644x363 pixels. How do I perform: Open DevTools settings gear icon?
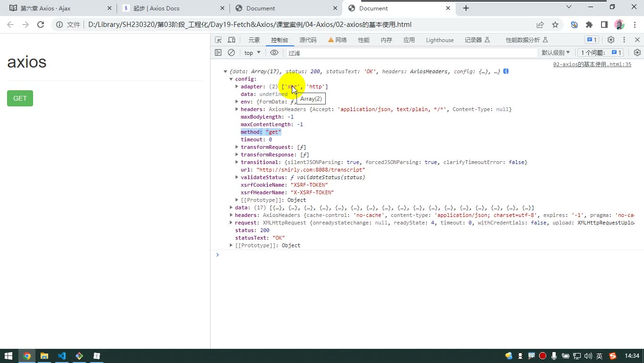pyautogui.click(x=611, y=40)
